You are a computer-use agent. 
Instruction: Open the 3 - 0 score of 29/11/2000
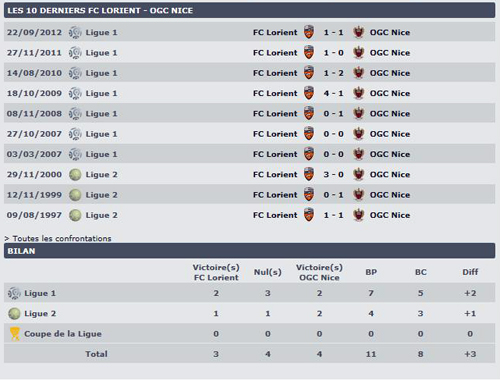[333, 175]
